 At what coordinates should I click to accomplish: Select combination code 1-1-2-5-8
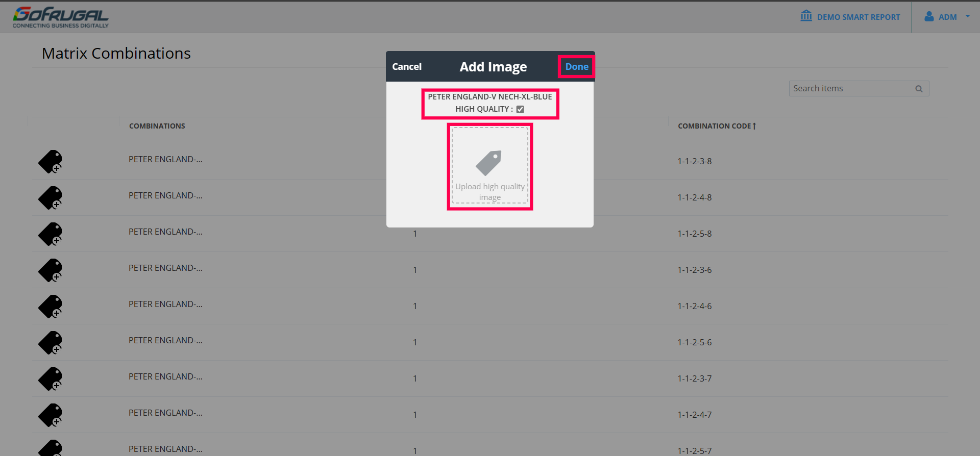[695, 234]
